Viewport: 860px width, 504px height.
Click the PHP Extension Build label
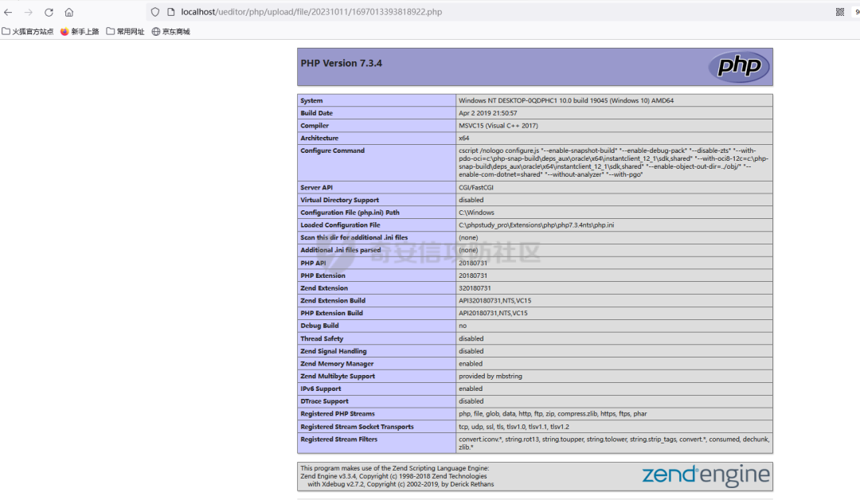(332, 313)
